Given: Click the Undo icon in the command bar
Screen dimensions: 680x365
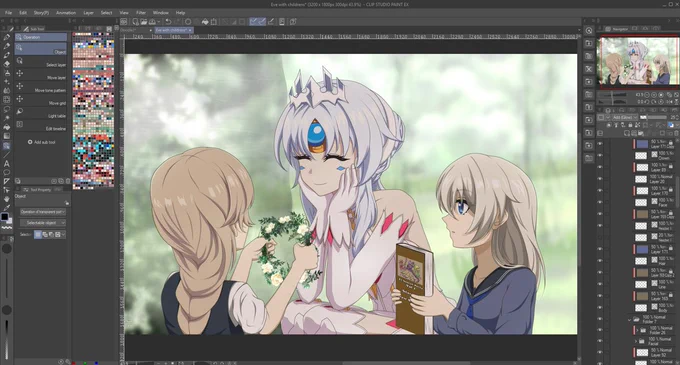Looking at the screenshot, I should [x=168, y=22].
